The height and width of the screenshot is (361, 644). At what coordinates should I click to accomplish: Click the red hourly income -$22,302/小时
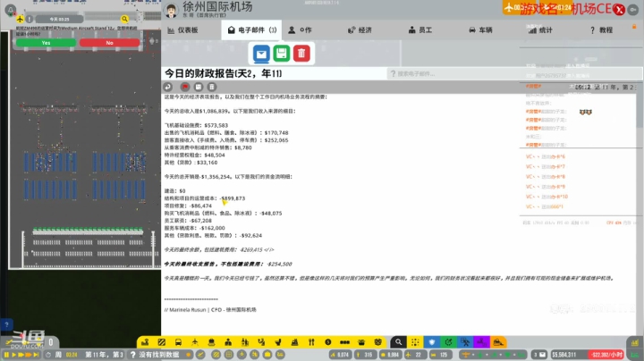point(606,355)
